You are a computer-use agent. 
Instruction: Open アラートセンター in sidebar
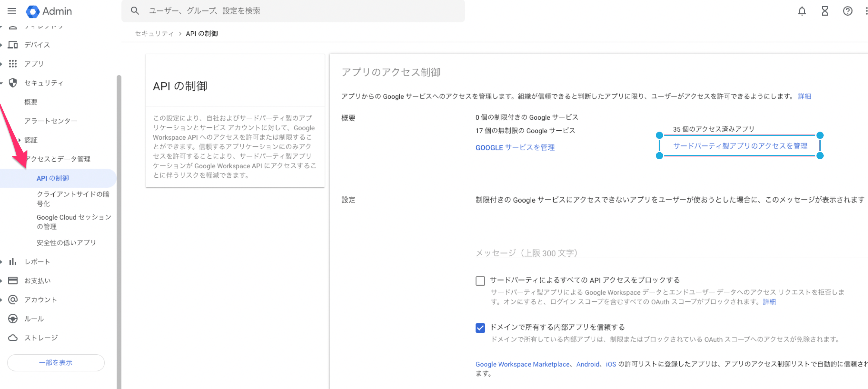point(51,121)
